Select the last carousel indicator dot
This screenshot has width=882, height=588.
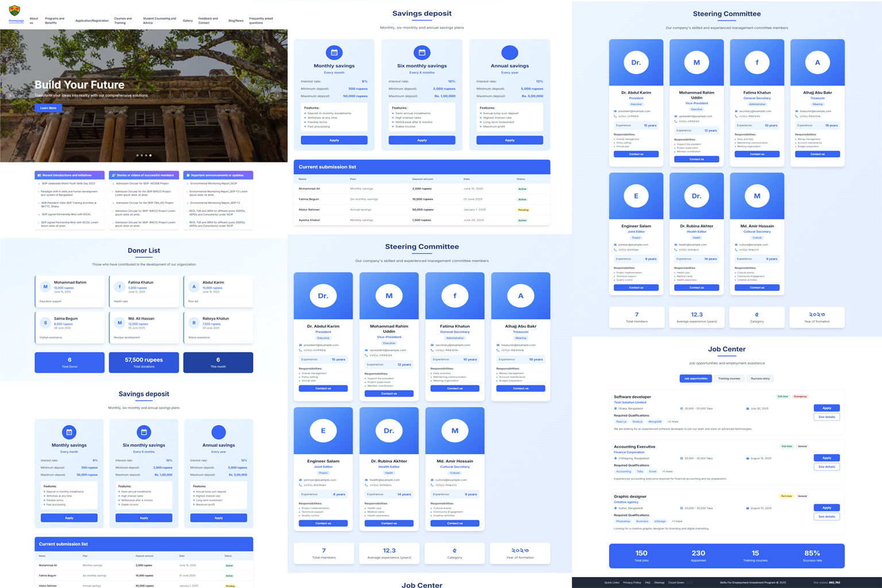pos(150,155)
